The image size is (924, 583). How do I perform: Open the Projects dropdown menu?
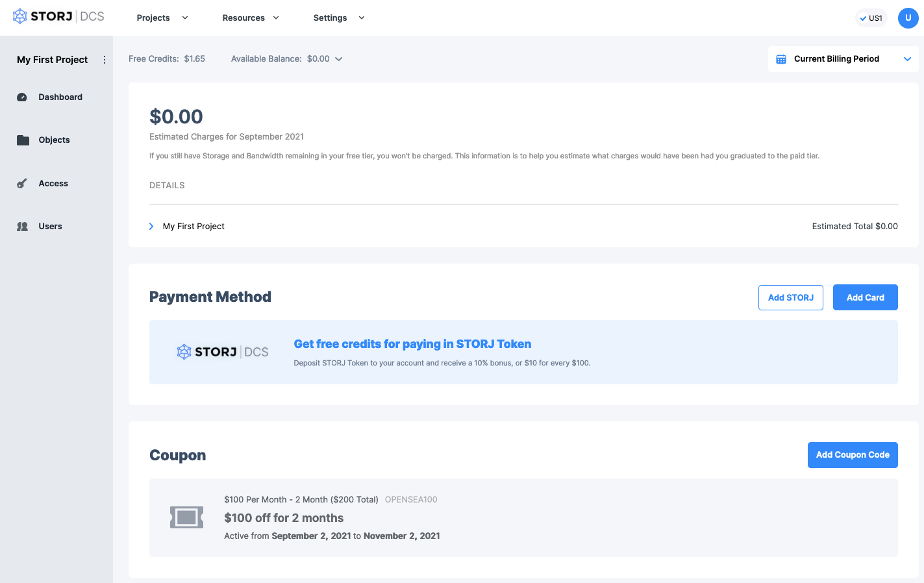coord(162,18)
